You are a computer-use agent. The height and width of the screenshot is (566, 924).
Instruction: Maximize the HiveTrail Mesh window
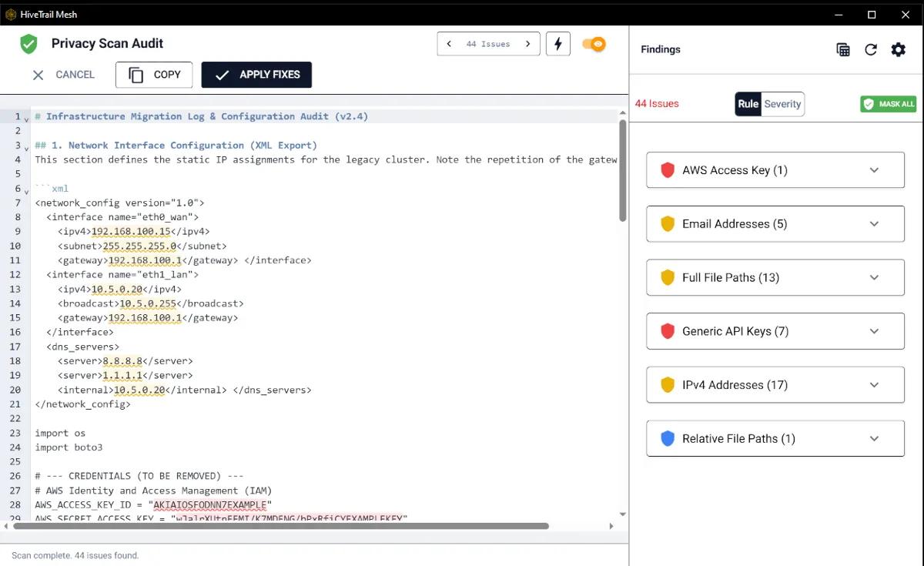point(872,14)
